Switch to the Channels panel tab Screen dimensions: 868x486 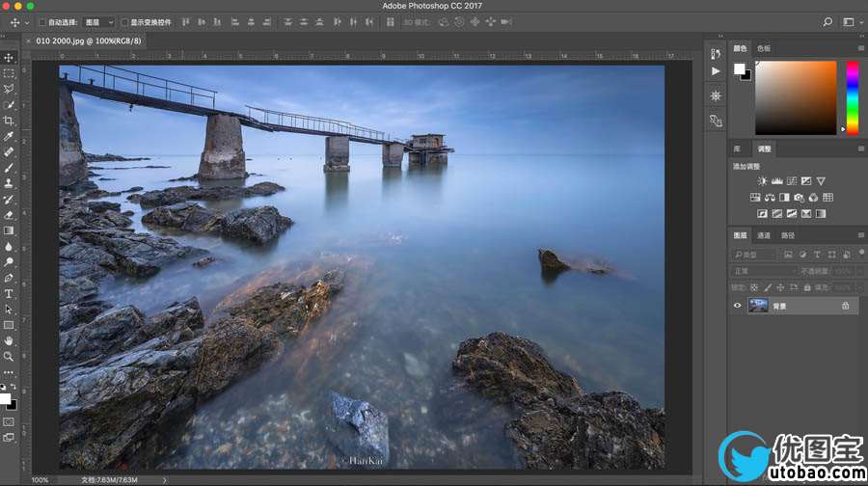point(764,236)
